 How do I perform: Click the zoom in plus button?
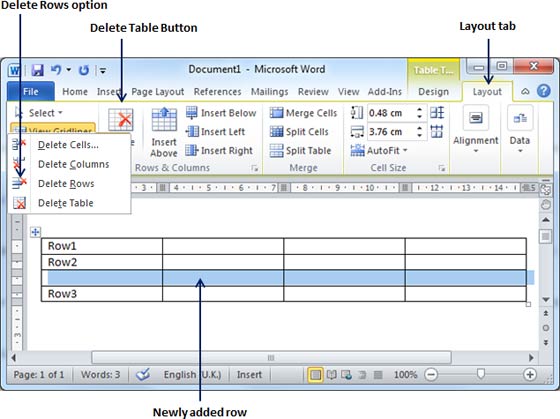(530, 375)
